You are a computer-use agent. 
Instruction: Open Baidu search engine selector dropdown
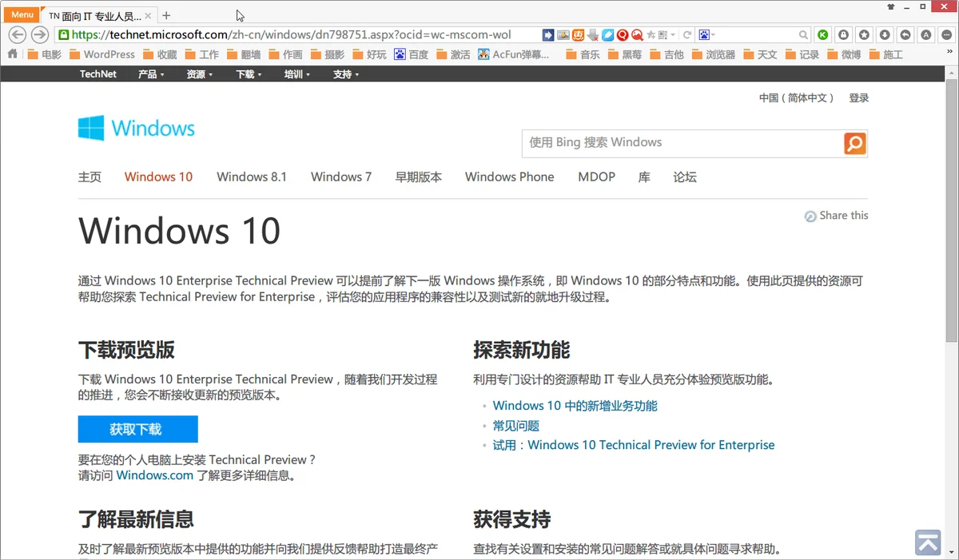[x=706, y=35]
